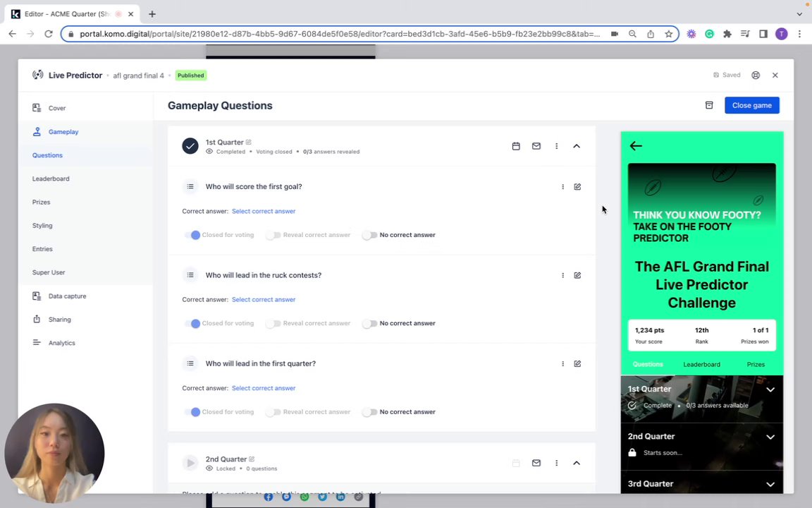This screenshot has height=508, width=812.
Task: Enable 'No correct answer' for first goal question
Action: pyautogui.click(x=370, y=236)
